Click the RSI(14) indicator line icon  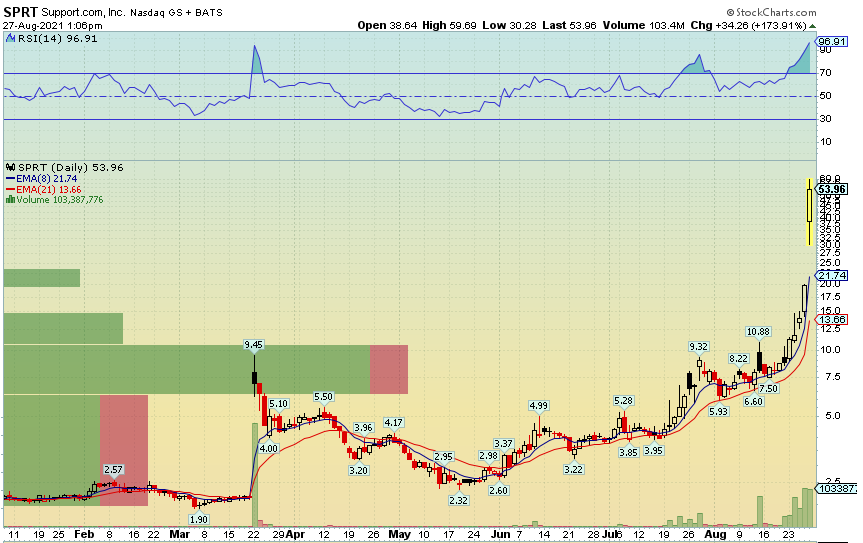(x=10, y=39)
